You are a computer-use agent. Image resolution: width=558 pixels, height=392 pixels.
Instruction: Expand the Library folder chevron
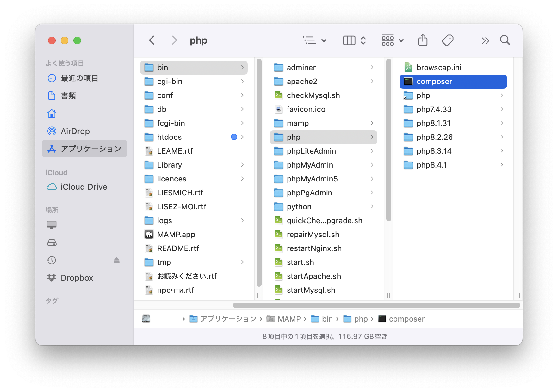[x=242, y=165]
